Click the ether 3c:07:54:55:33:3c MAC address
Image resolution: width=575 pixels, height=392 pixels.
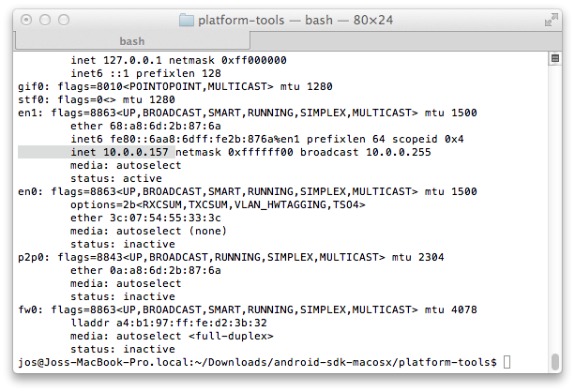pyautogui.click(x=146, y=217)
